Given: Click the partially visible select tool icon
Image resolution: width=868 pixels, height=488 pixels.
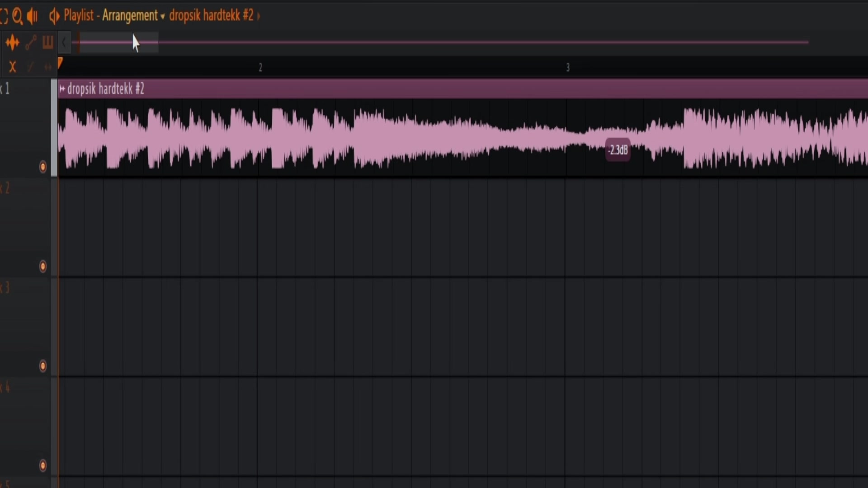Looking at the screenshot, I should [4, 16].
